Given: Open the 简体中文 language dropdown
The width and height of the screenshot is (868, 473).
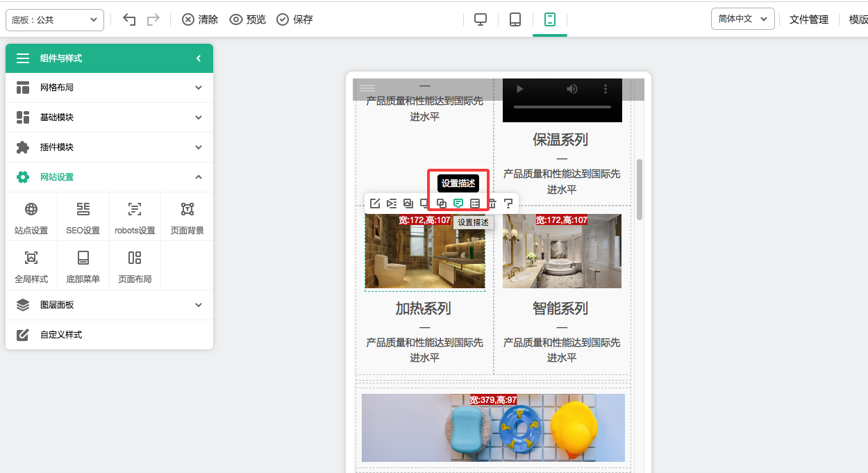Looking at the screenshot, I should [x=742, y=19].
